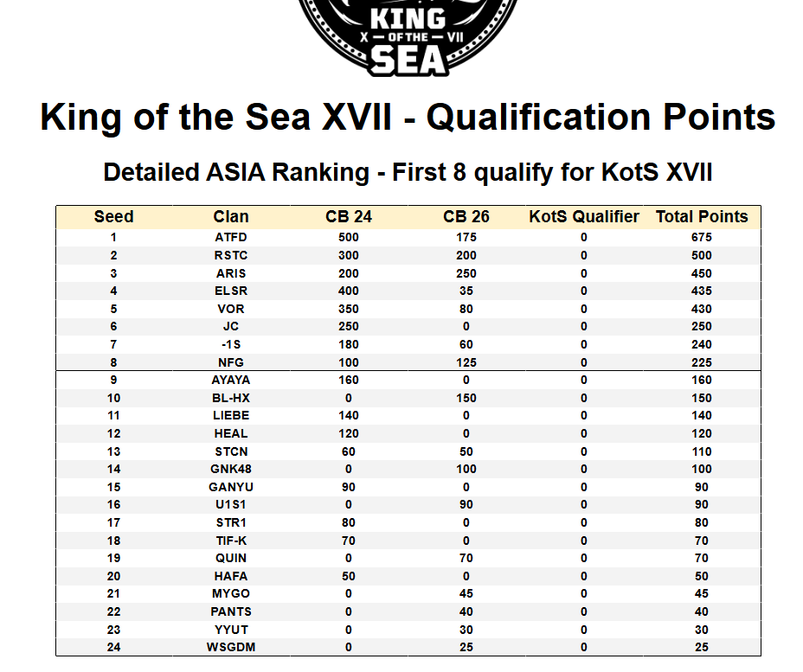Click ATFD's total points value 675
Screen dimensions: 803x672
(x=702, y=238)
